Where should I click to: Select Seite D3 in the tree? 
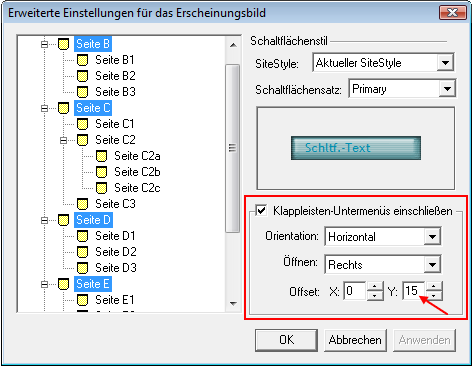click(x=116, y=268)
